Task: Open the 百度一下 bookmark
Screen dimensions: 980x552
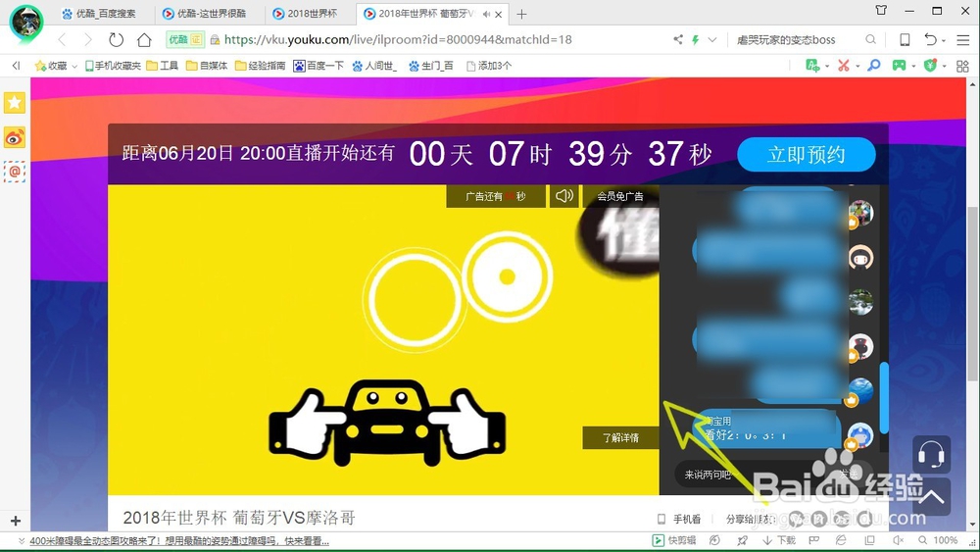Action: [x=318, y=66]
